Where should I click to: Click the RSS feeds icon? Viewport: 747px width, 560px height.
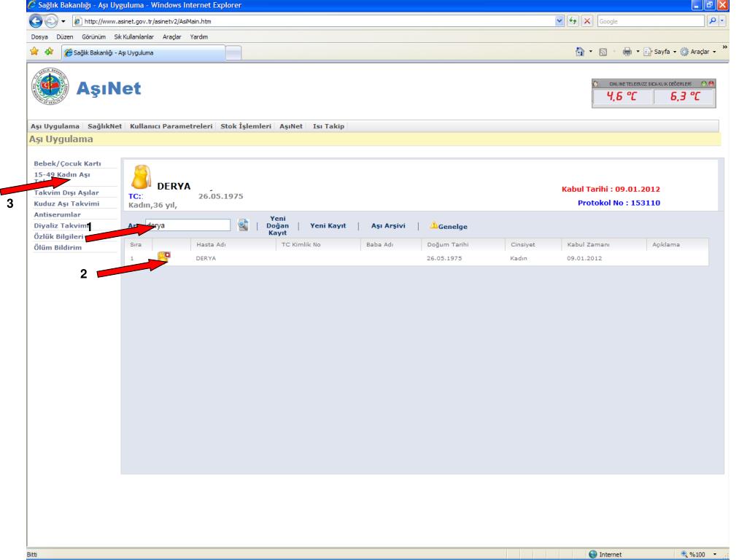point(603,52)
